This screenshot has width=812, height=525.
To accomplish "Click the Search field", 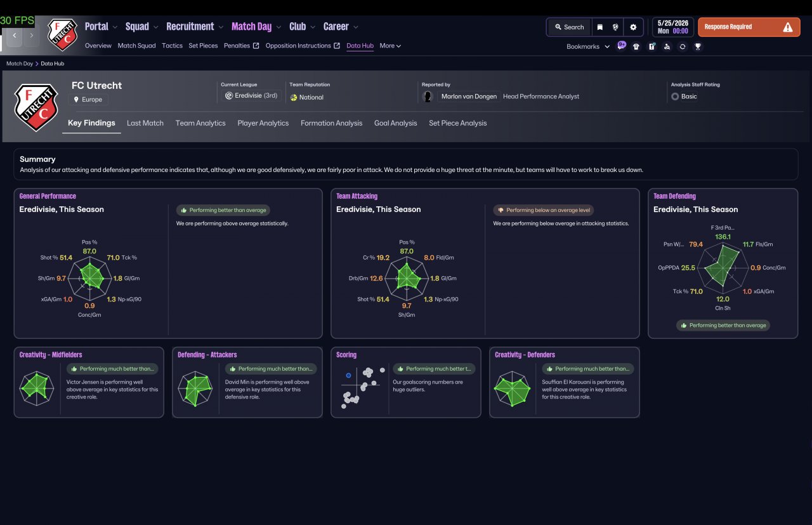I will (569, 27).
